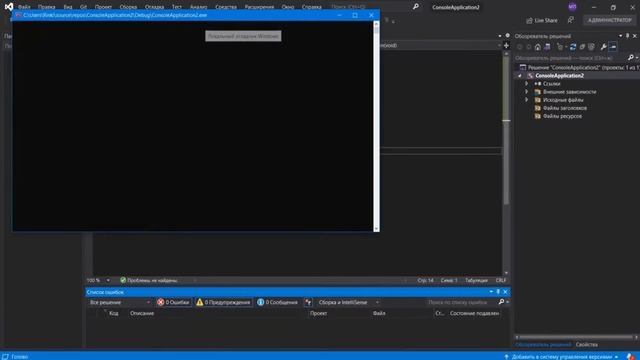This screenshot has width=640, height=360.
Task: Click the error list build filter icon
Action: click(309, 302)
